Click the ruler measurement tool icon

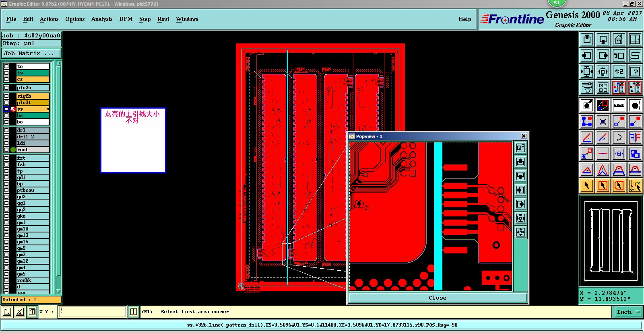click(x=619, y=105)
